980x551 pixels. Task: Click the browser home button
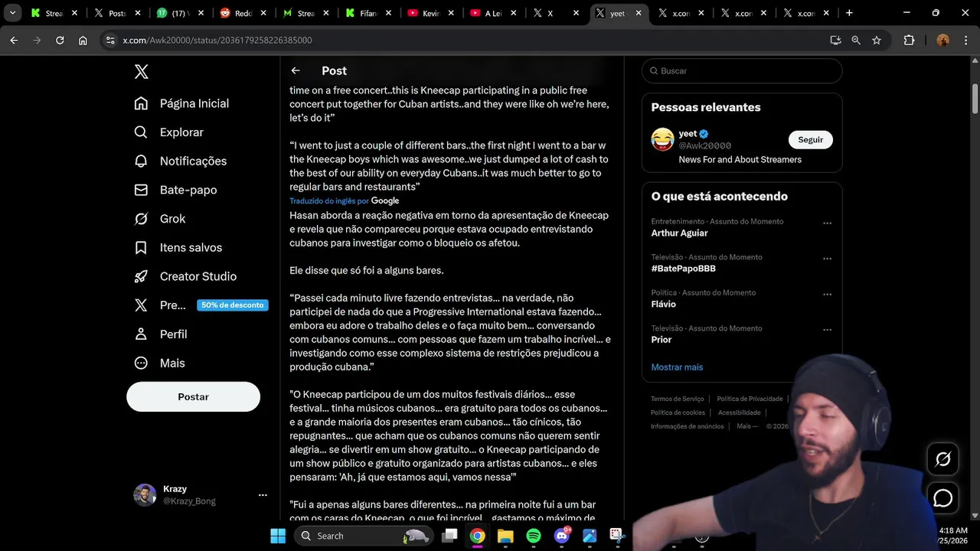click(83, 40)
